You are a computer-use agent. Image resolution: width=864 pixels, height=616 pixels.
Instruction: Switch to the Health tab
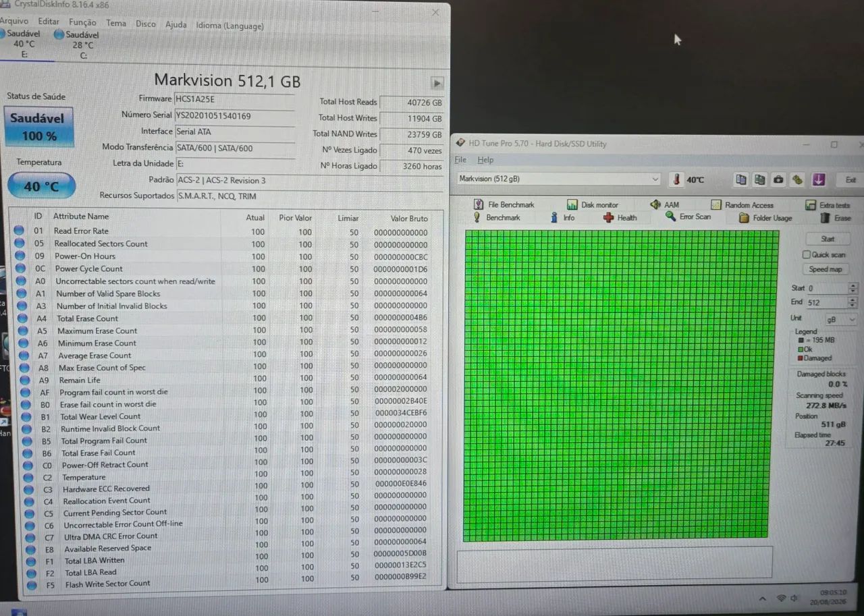[620, 217]
